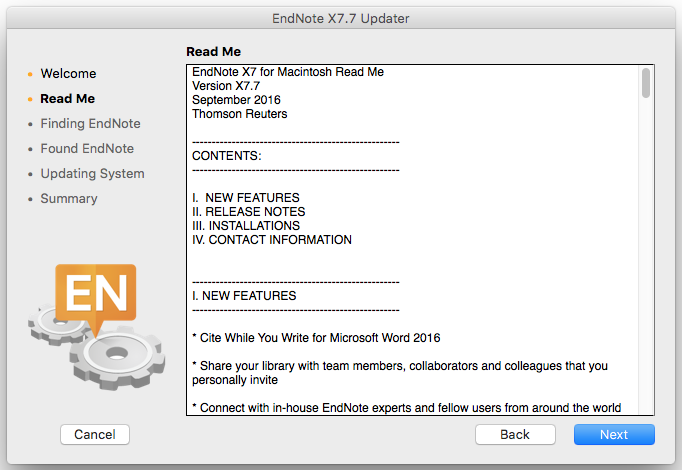Click the Read Me heading above text
Screen dimensions: 682x470
[213, 51]
